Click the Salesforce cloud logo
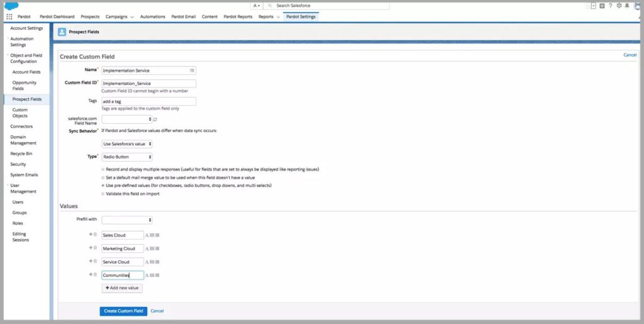Screen dimensions: 644x324 pyautogui.click(x=11, y=6)
